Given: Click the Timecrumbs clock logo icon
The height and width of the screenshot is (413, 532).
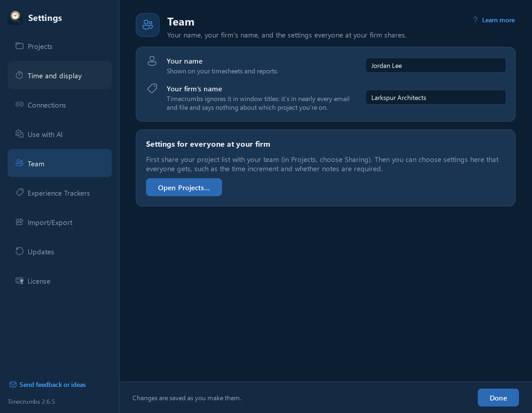Looking at the screenshot, I should coord(15,17).
